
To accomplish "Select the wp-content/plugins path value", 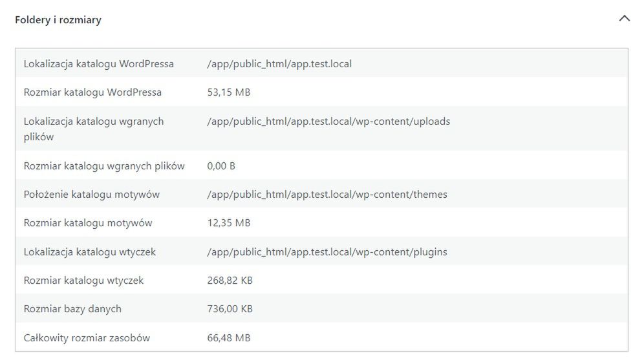I will pyautogui.click(x=327, y=252).
